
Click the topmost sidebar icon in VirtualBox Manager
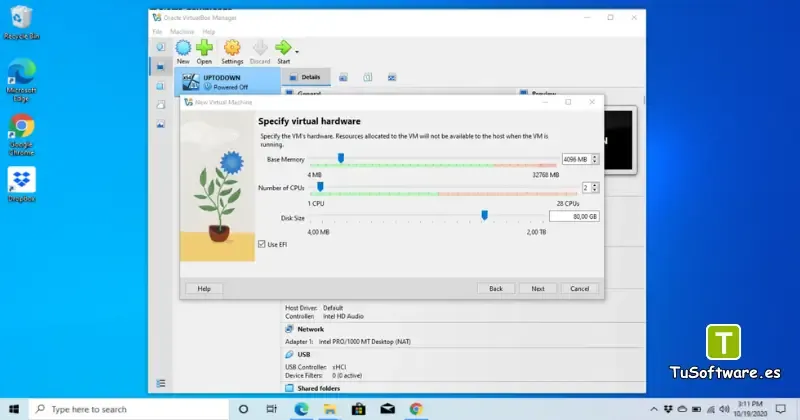161,47
